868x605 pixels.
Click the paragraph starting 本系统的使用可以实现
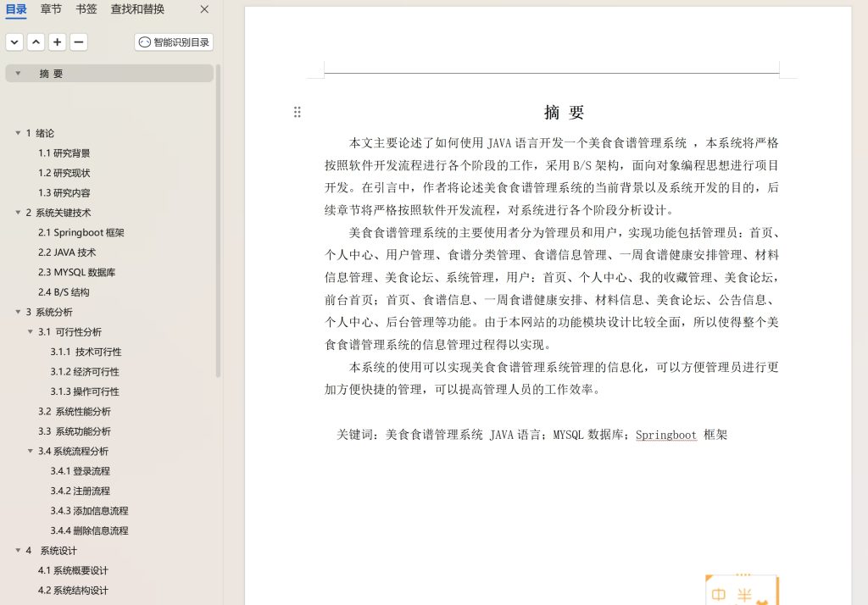[x=552, y=379]
